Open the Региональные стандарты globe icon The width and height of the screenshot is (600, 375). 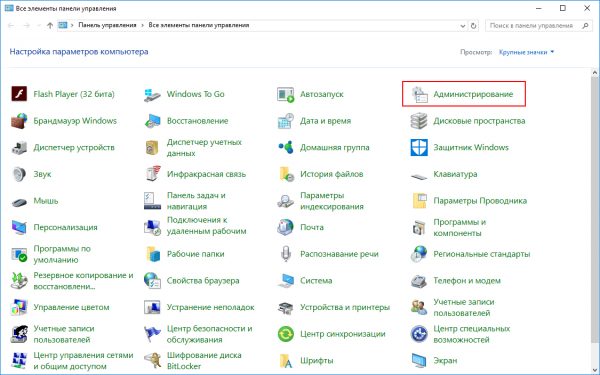pos(419,254)
